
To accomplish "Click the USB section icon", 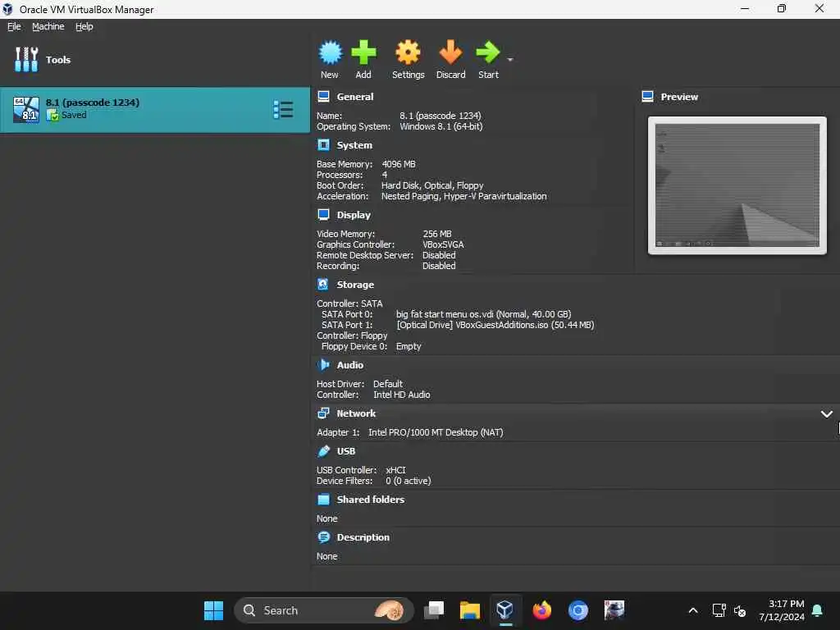I will pos(323,451).
